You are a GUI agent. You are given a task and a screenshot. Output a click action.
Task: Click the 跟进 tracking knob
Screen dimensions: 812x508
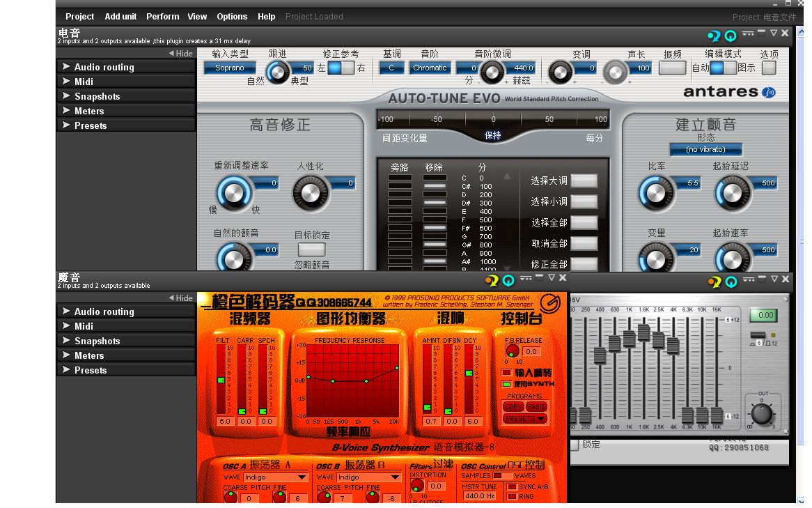click(278, 72)
